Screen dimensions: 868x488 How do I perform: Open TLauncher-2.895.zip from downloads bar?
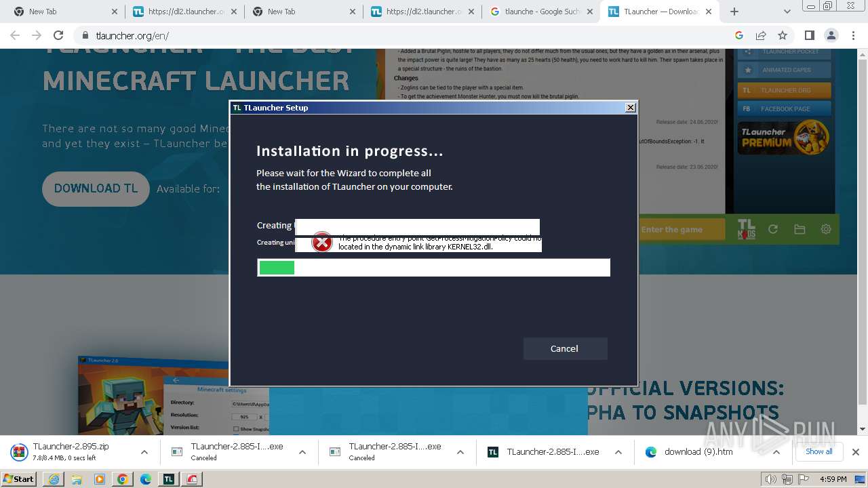(71, 451)
